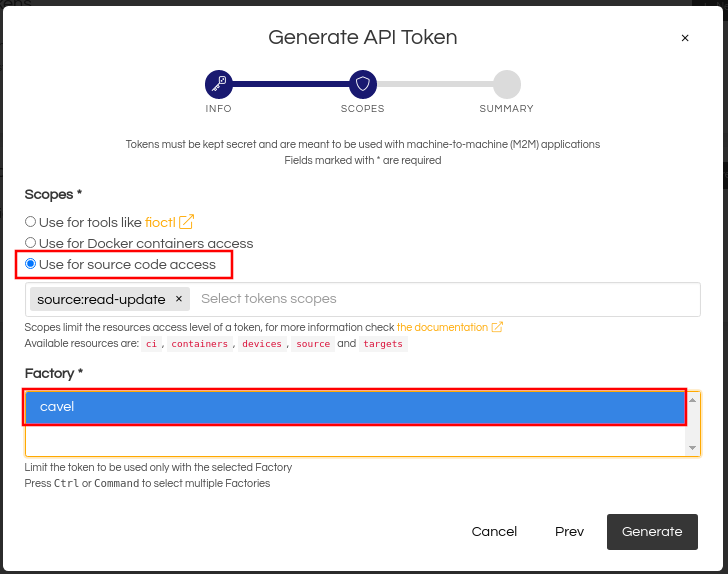Viewport: 728px width, 574px height.
Task: Click the Factory list scroll down arrow
Action: click(x=692, y=448)
